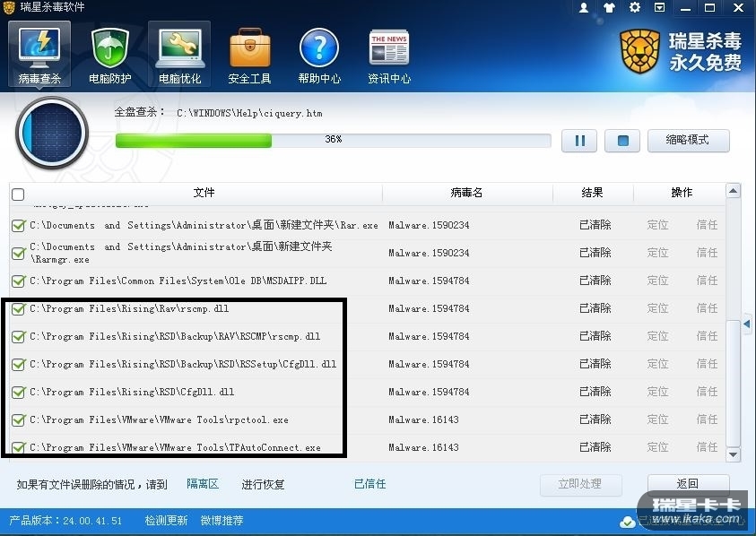Open the title bar dropdown menu icon

click(659, 8)
